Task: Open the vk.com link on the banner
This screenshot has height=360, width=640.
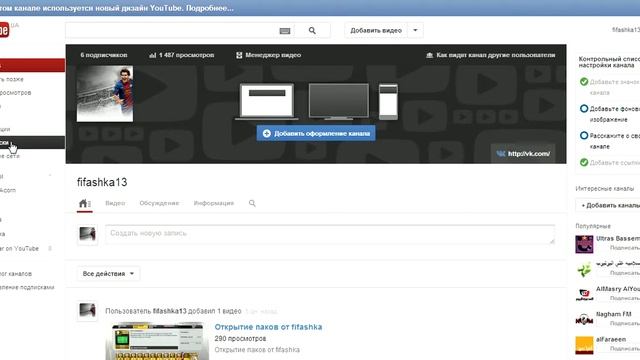Action: [523, 153]
